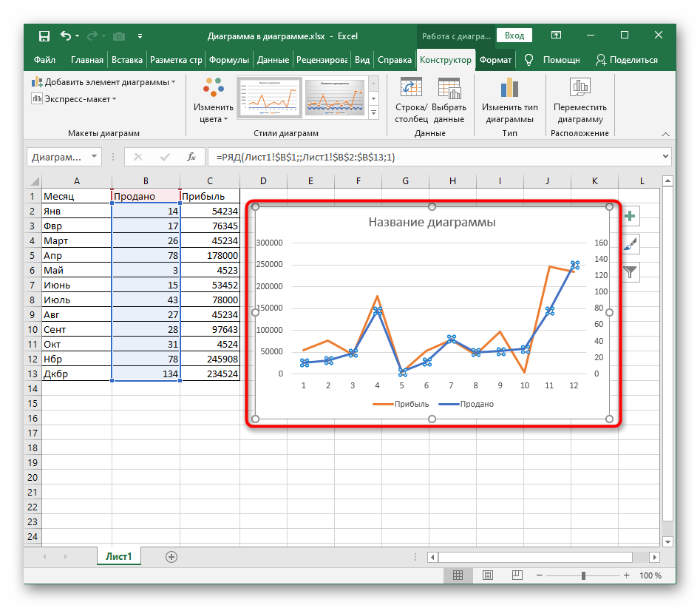Open the Формат ribbon tab

pyautogui.click(x=495, y=60)
